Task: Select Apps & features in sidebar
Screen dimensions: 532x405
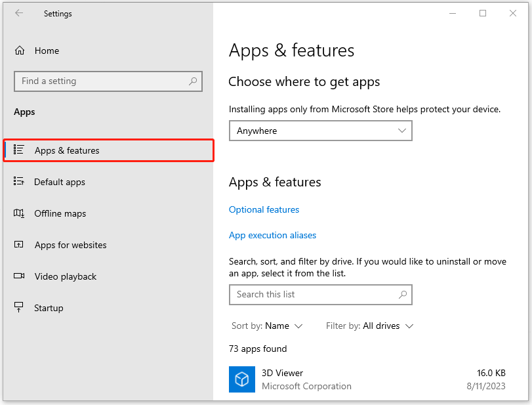Action: click(109, 150)
